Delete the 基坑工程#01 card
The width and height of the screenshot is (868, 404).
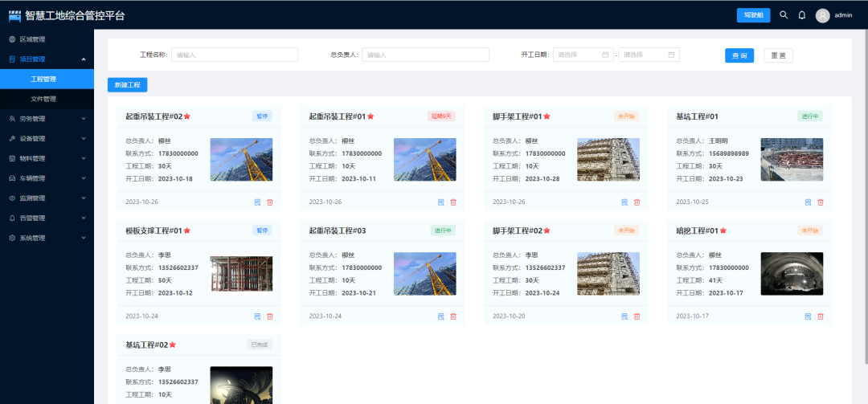(x=821, y=202)
